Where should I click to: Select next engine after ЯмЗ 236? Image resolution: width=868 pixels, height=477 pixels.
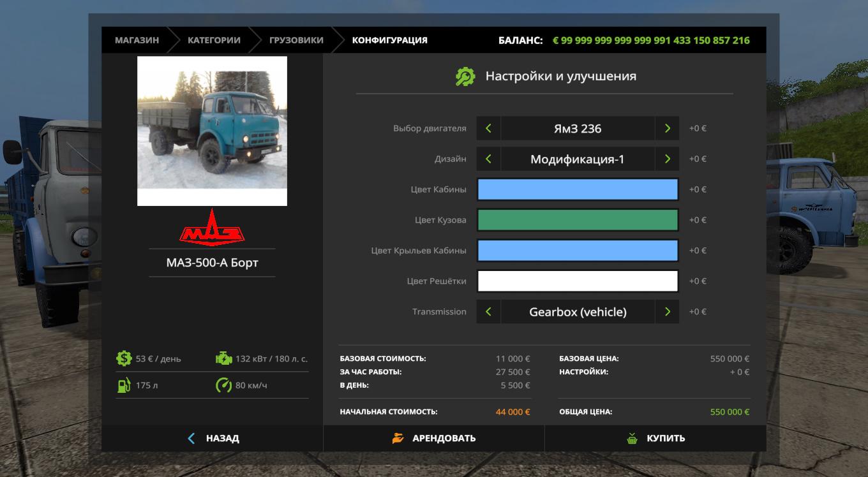667,128
